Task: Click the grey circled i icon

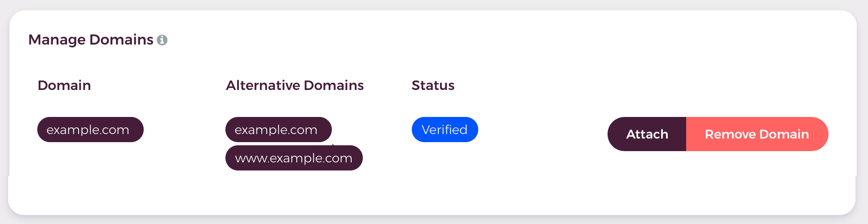Action: [x=162, y=40]
